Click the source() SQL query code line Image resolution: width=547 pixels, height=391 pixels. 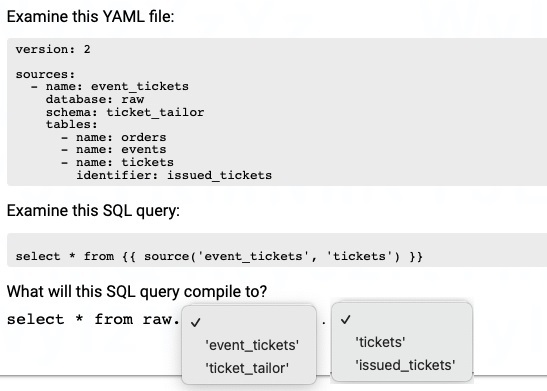(219, 256)
